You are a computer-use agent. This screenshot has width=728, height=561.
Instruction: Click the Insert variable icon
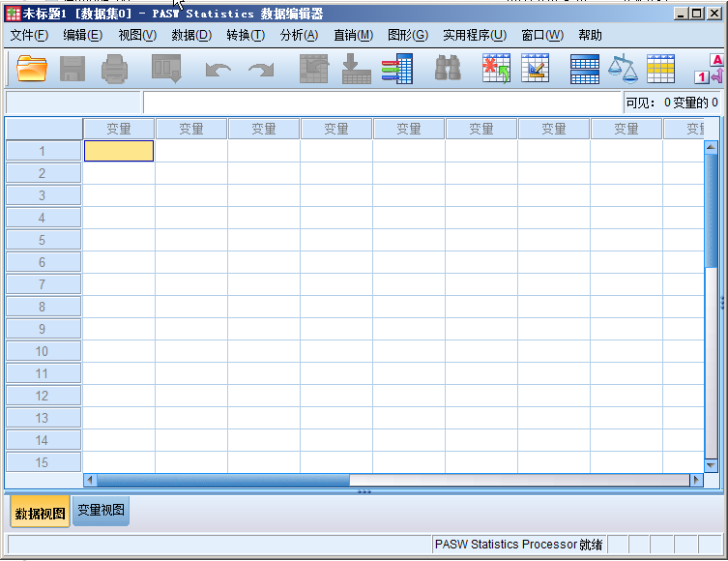[x=535, y=68]
